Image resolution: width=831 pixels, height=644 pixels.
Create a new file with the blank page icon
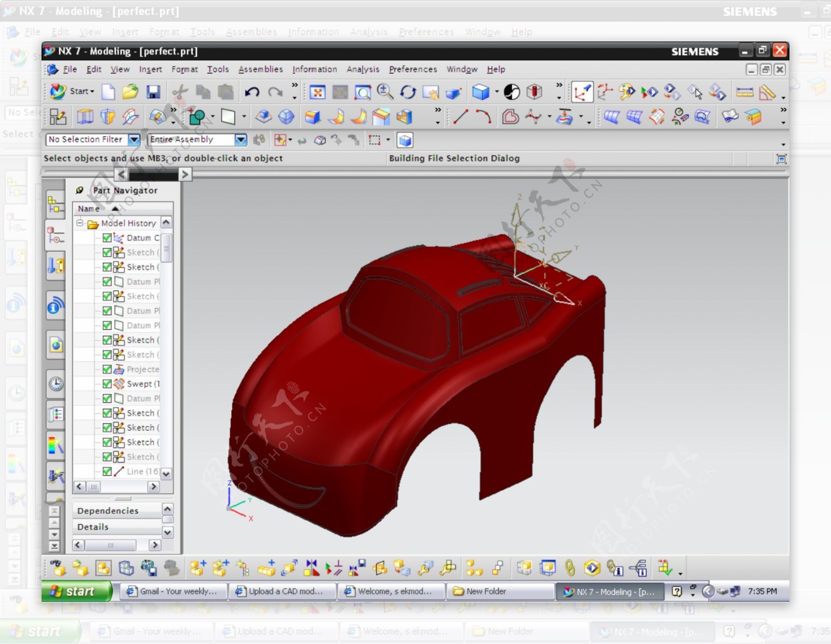pos(108,92)
